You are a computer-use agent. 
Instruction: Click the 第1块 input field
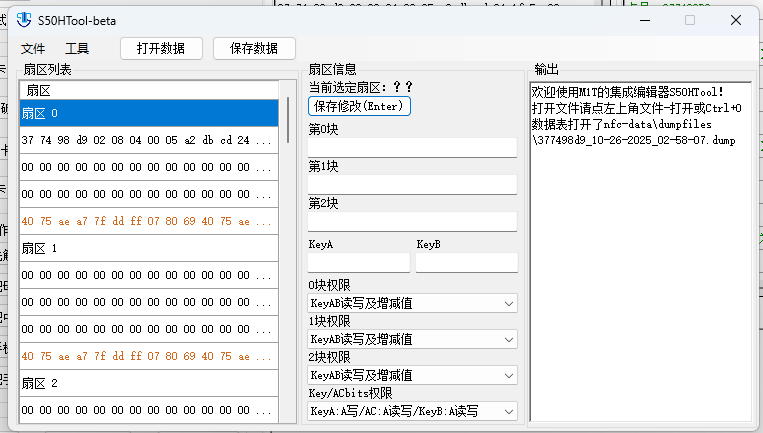pos(412,185)
